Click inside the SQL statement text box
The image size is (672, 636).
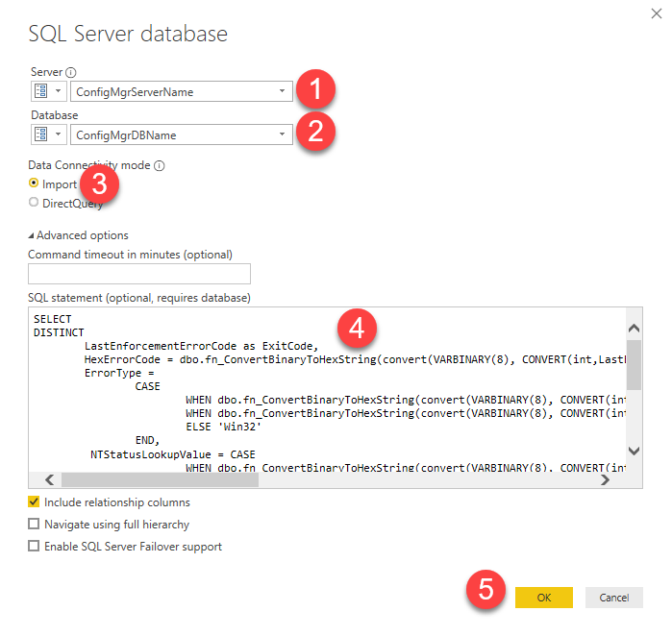click(328, 390)
